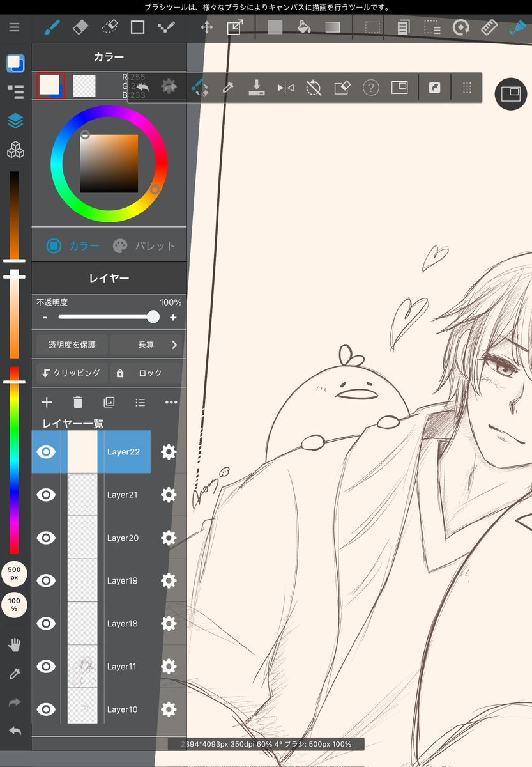Select the Brush tool in top toolbar
This screenshot has height=767, width=532.
click(52, 27)
